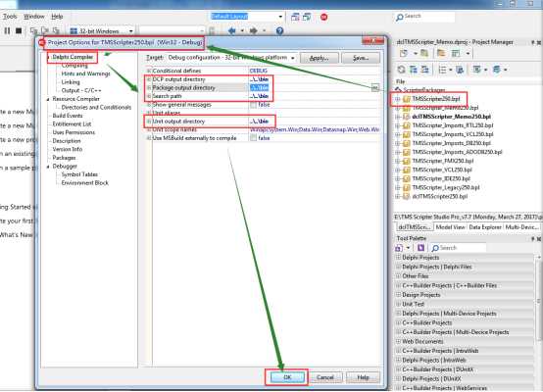The width and height of the screenshot is (543, 392).
Task: Click the first icon in Project Manager top toolbar
Action: point(404,53)
